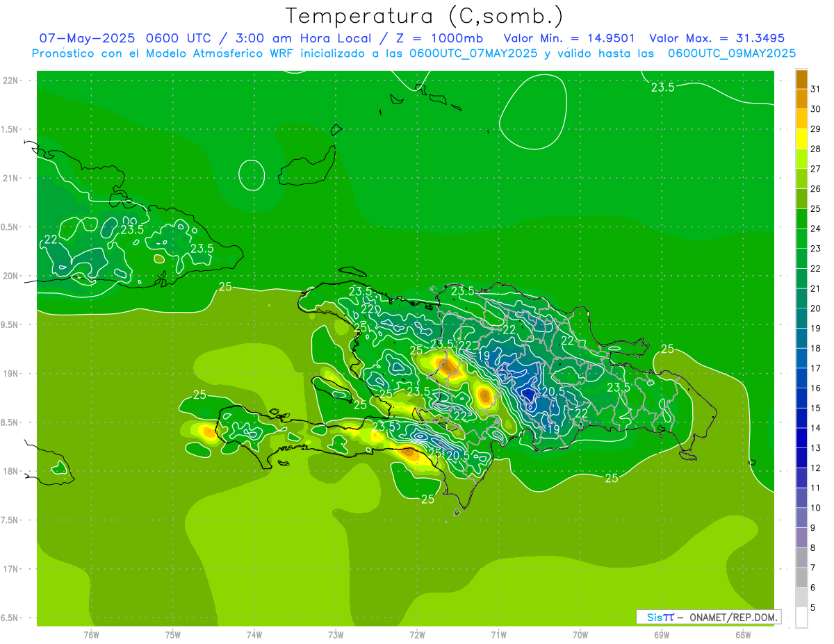
Task: Click the 'Valor Min. = 14.9501' text
Action: pos(569,38)
